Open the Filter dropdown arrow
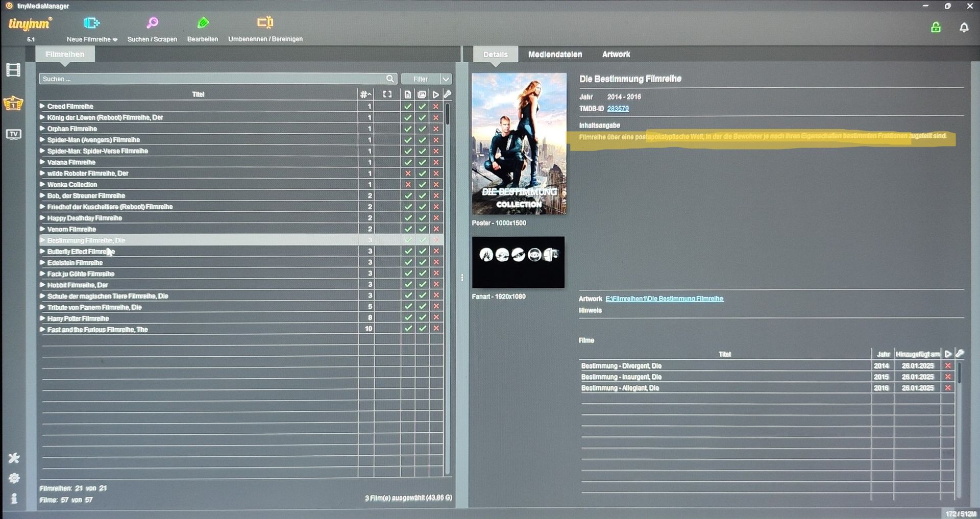 (446, 79)
